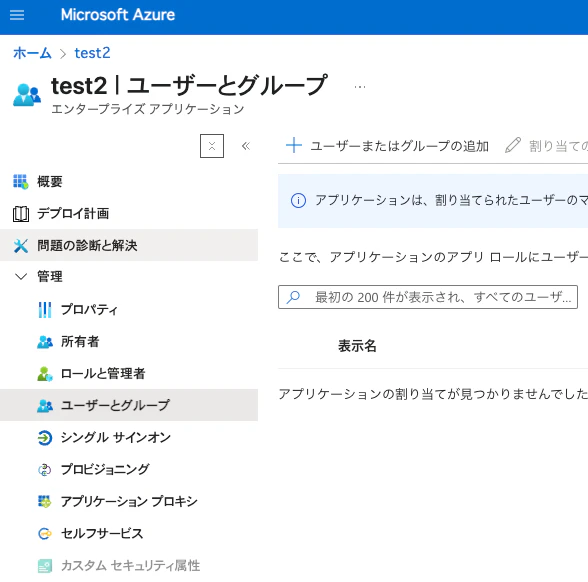
Task: Click ユーザーまたはグループの追加 button
Action: click(387, 146)
